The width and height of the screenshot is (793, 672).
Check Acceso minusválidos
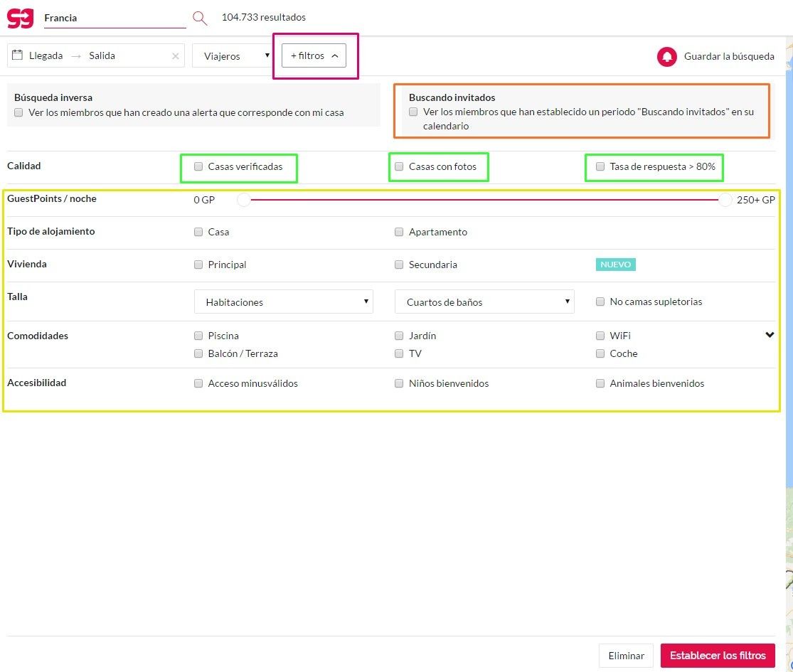(198, 383)
